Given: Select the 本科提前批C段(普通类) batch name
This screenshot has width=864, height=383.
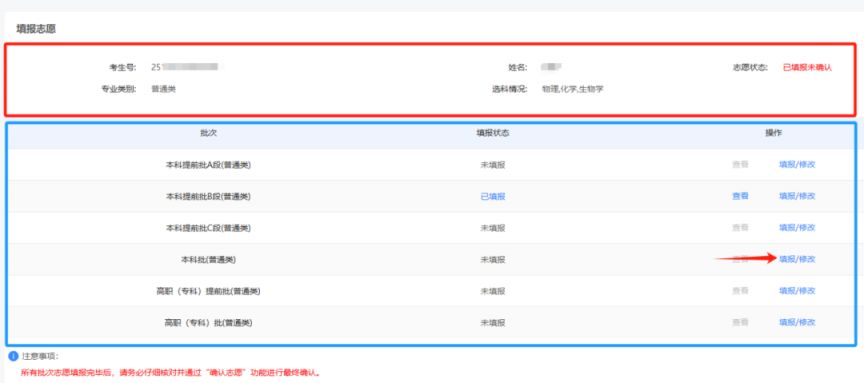Looking at the screenshot, I should click(208, 228).
